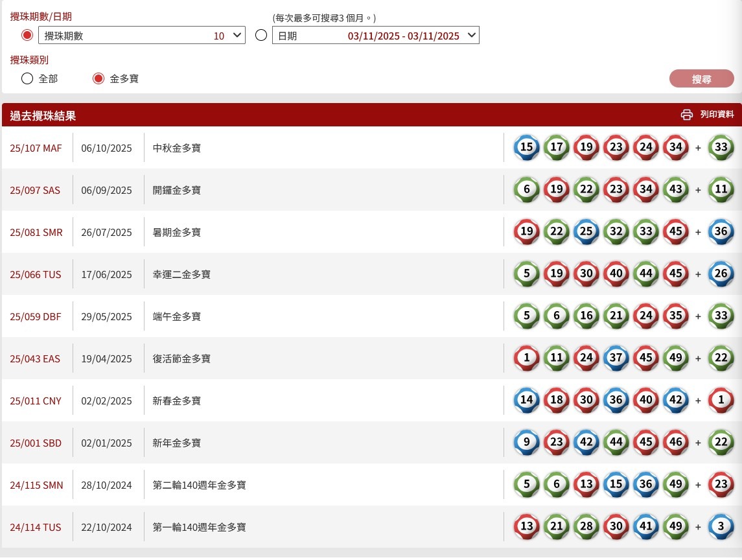Click extra number ball 36 in draw 25/081 SMR
This screenshot has height=560, width=742.
click(x=721, y=232)
